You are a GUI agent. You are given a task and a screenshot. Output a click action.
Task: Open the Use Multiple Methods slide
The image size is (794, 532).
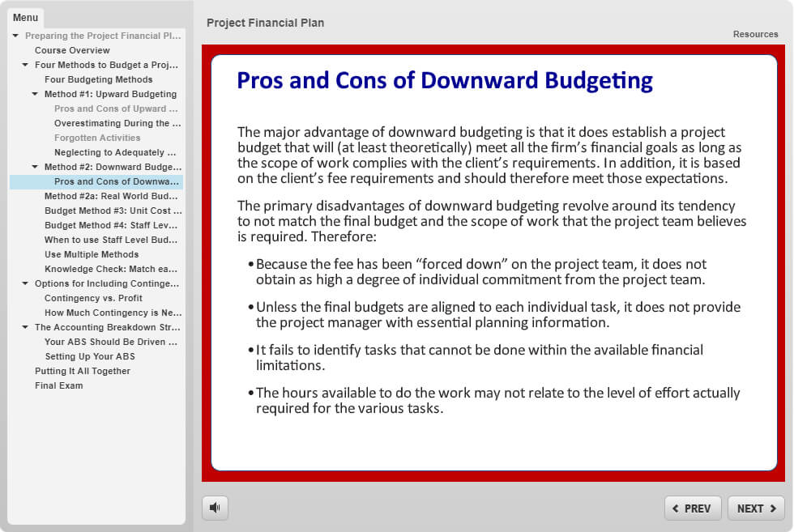pyautogui.click(x=91, y=254)
